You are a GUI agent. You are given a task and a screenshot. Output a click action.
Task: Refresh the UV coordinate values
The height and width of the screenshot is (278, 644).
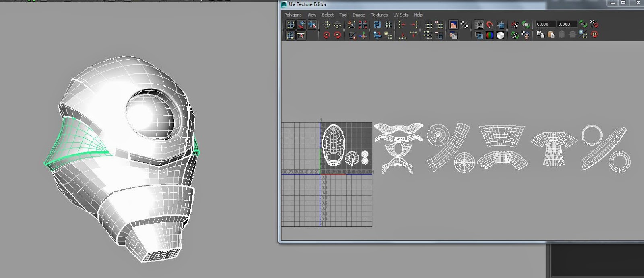coord(583,24)
